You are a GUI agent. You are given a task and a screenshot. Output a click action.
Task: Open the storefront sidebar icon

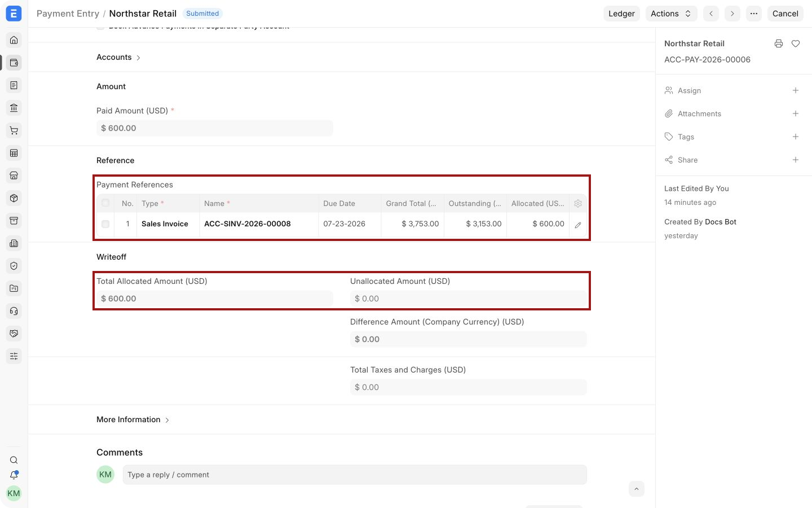pos(14,176)
